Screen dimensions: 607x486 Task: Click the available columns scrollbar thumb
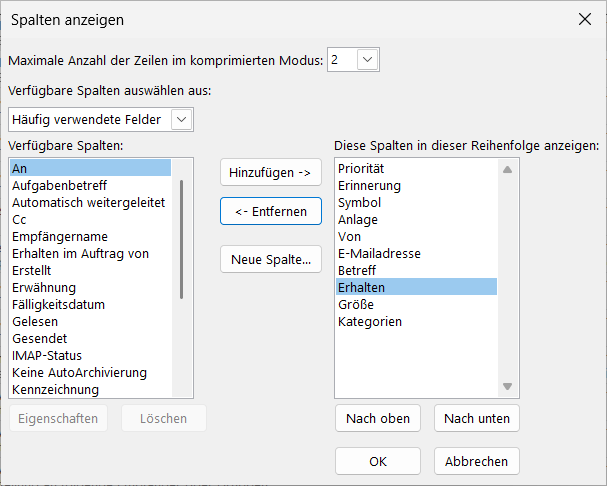pyautogui.click(x=181, y=239)
